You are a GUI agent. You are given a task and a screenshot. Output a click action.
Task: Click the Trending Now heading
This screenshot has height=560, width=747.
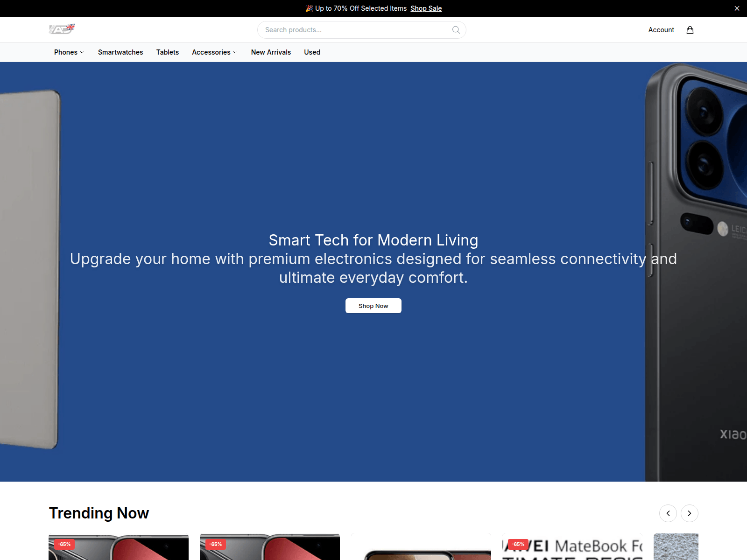point(99,513)
